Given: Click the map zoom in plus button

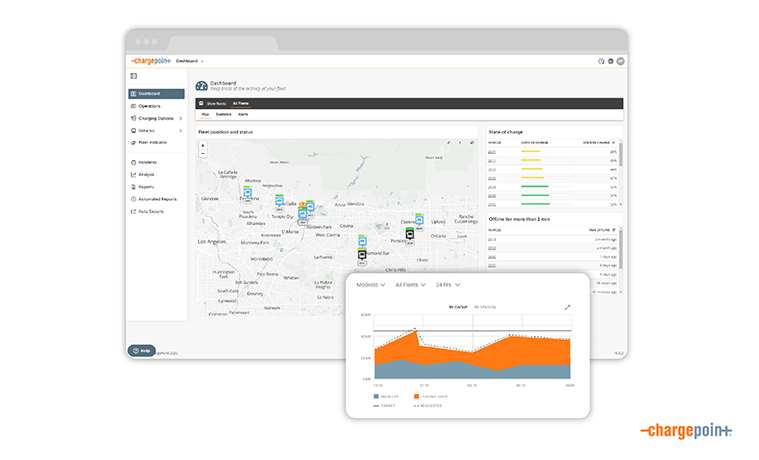Looking at the screenshot, I should tap(203, 145).
